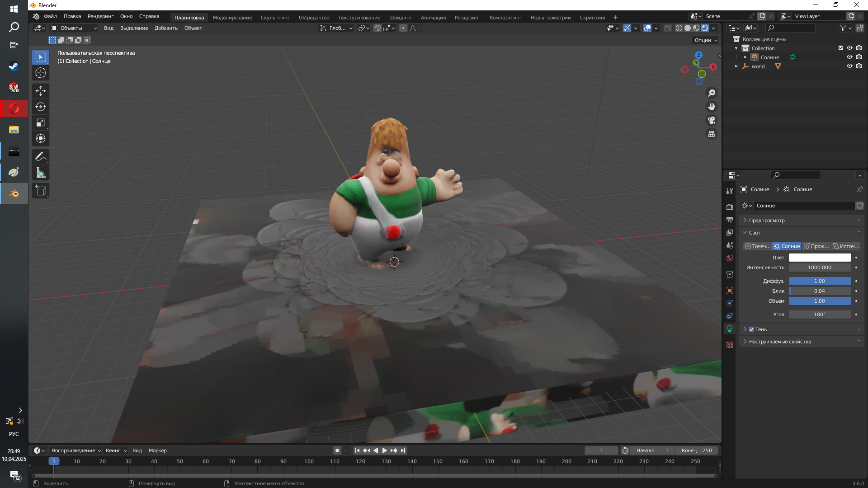Activate the Annotate pencil tool
This screenshot has width=868, height=488.
tap(41, 157)
